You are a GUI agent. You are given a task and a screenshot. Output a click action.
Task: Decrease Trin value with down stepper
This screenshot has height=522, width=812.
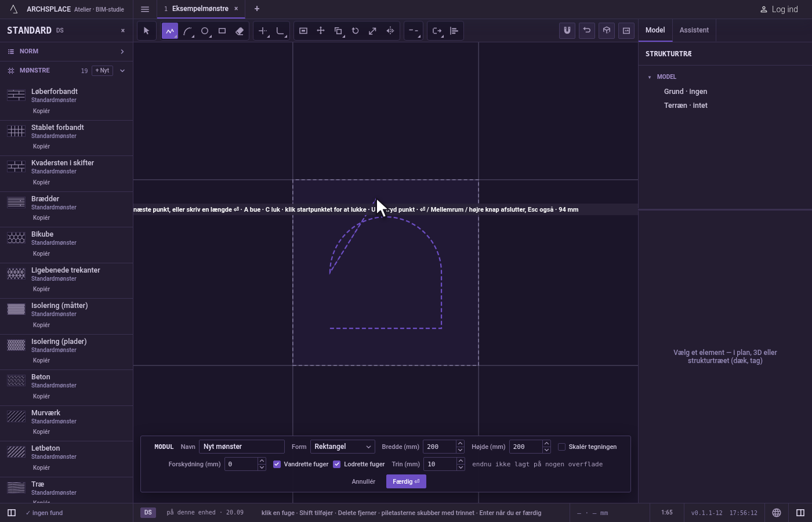(x=461, y=467)
